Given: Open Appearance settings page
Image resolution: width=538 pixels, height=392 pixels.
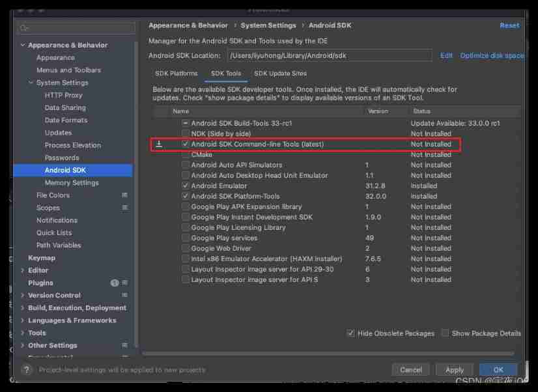Looking at the screenshot, I should pos(55,57).
